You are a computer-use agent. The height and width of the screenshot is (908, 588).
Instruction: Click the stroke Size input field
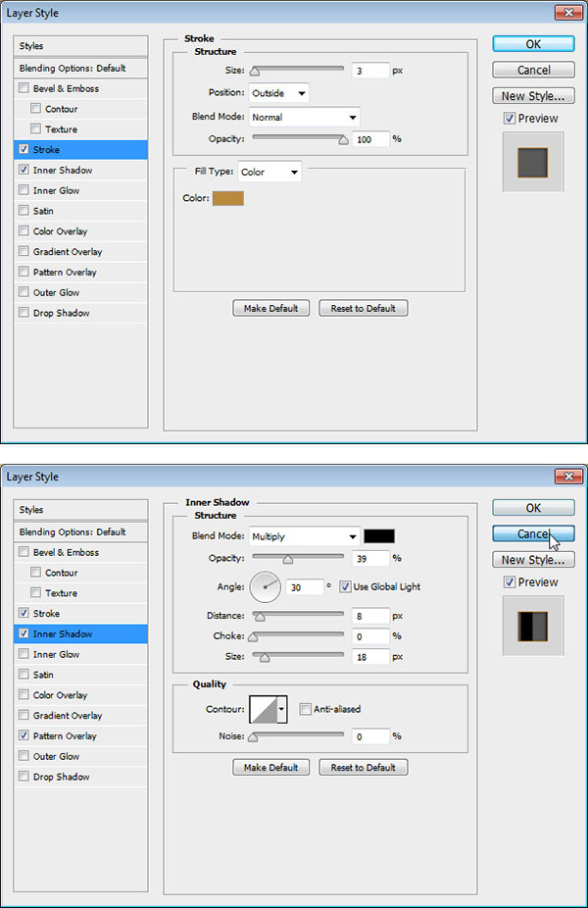click(370, 71)
